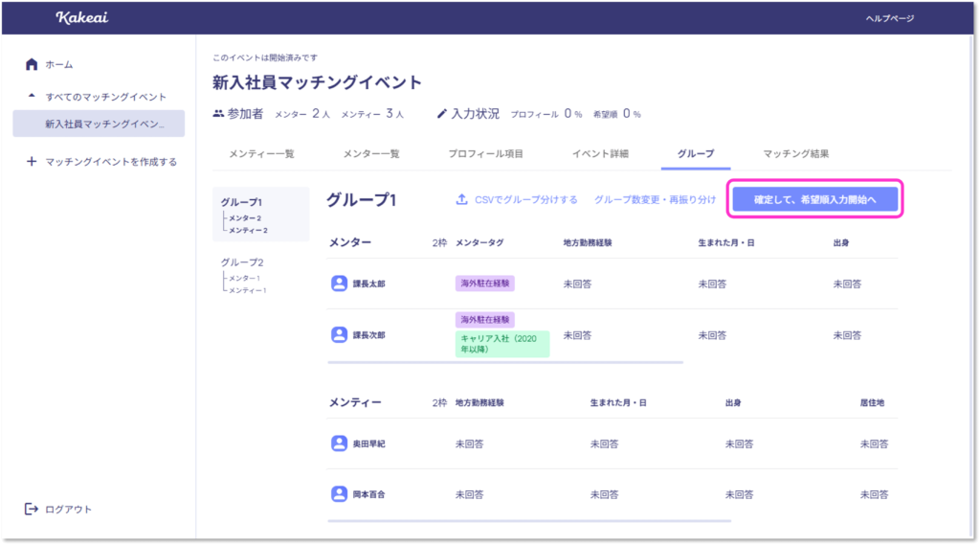Open the プロフィール項目 tab
The width and height of the screenshot is (980, 545).
(x=485, y=153)
